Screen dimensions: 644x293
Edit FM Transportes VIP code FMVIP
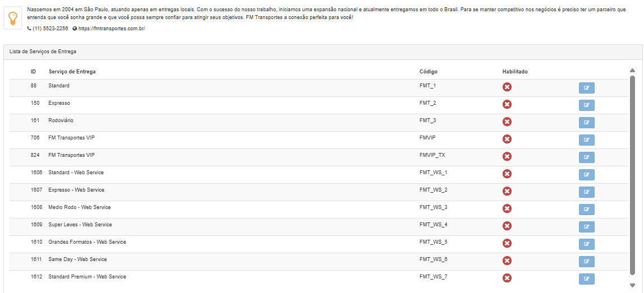[x=586, y=140]
